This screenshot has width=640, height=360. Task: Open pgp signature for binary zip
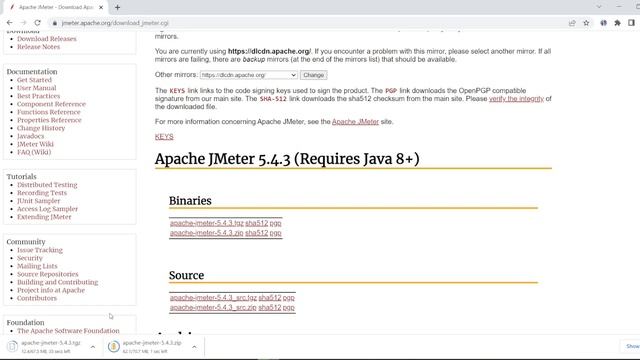click(x=276, y=233)
